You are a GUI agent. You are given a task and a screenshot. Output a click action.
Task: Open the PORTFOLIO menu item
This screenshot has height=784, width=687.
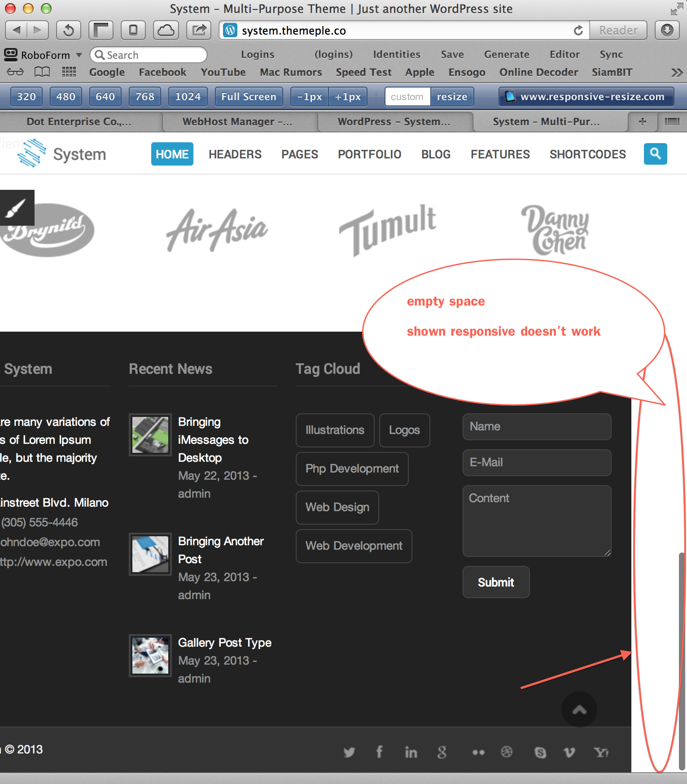pyautogui.click(x=370, y=154)
